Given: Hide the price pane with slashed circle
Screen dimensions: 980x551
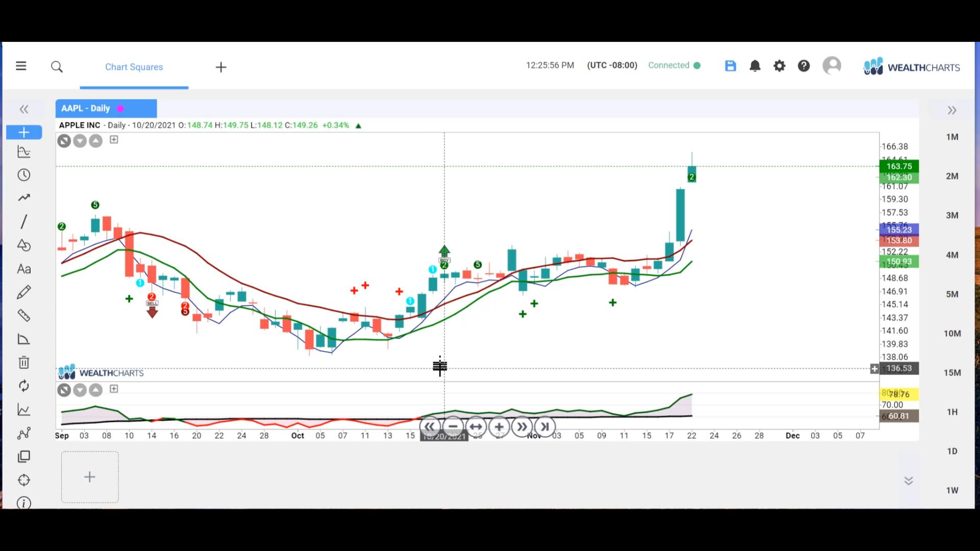Looking at the screenshot, I should [x=64, y=141].
